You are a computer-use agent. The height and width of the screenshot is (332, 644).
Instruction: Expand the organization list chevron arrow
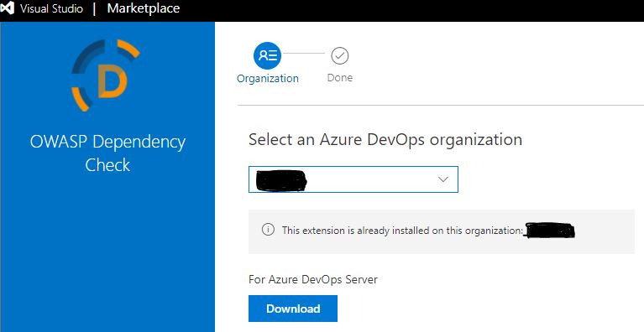click(x=442, y=179)
